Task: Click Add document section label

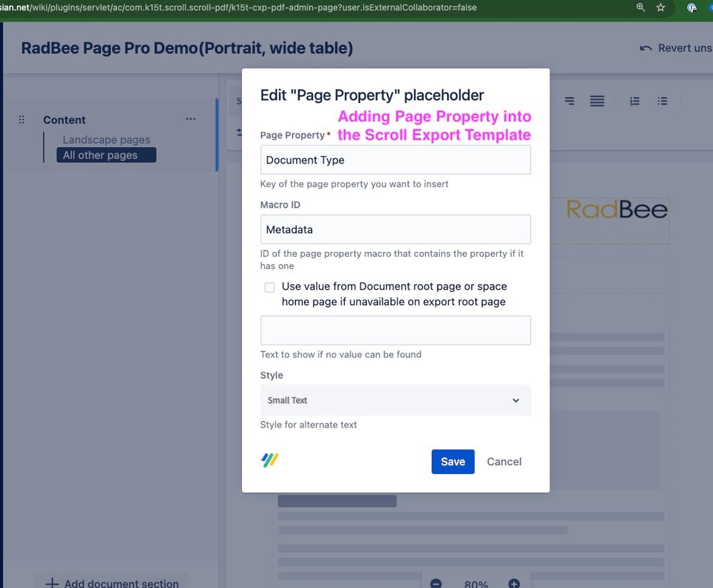Action: tap(121, 584)
